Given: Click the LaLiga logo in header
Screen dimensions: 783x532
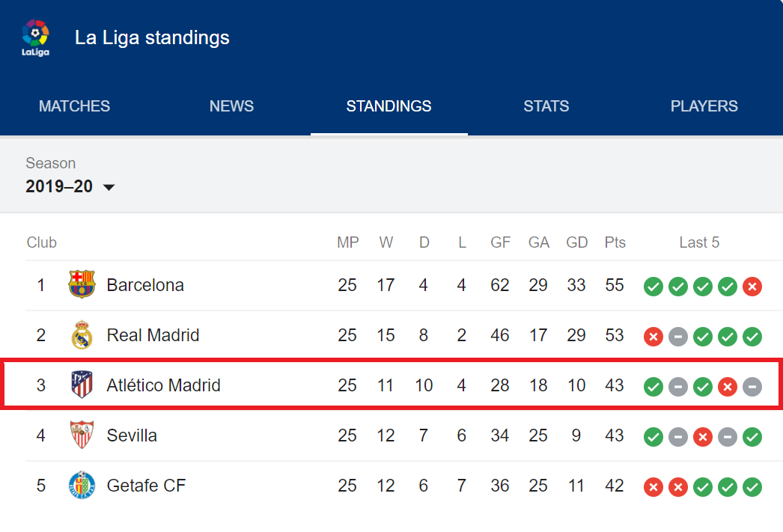Looking at the screenshot, I should pyautogui.click(x=35, y=38).
